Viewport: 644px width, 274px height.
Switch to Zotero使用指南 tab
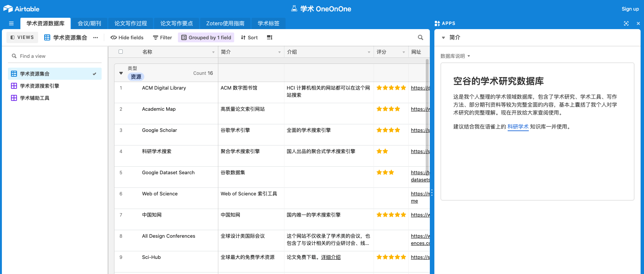coord(225,23)
